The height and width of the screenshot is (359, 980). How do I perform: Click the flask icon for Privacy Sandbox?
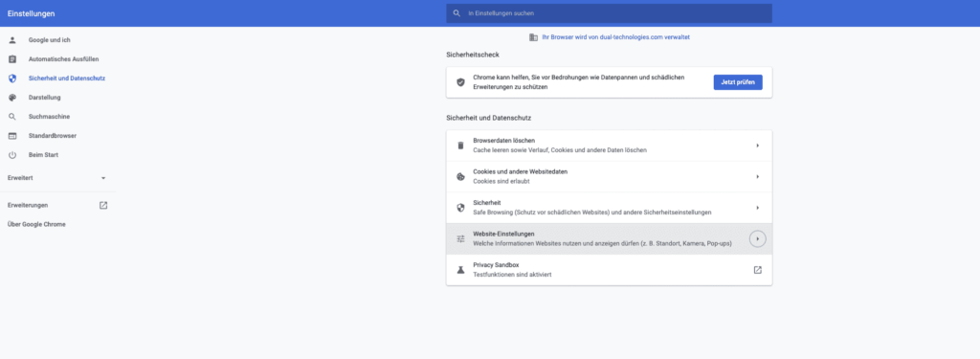(x=460, y=270)
